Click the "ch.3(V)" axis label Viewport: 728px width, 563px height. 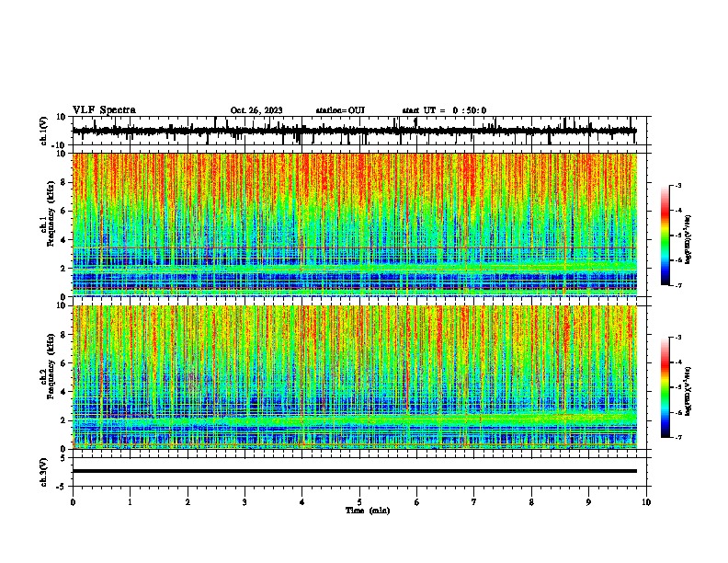pos(44,472)
